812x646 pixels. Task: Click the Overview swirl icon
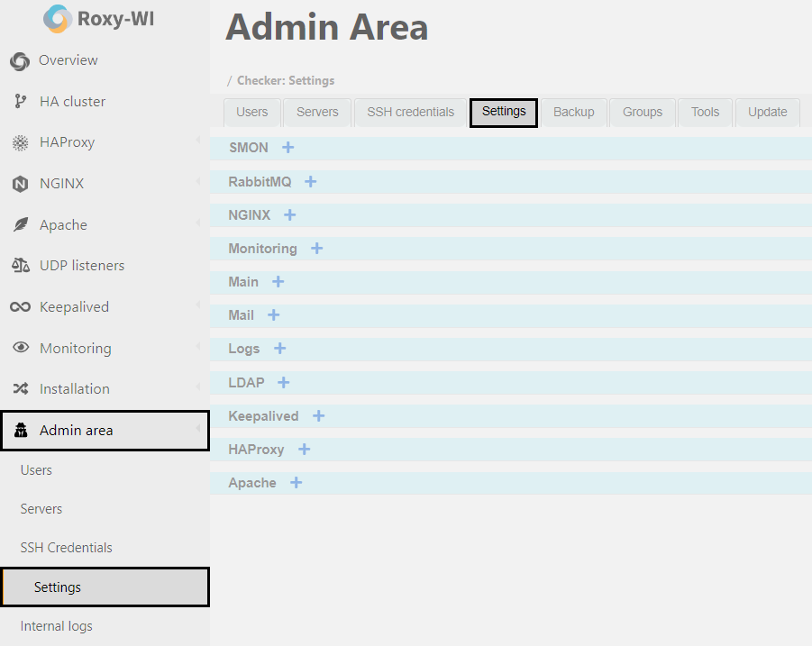tap(20, 61)
